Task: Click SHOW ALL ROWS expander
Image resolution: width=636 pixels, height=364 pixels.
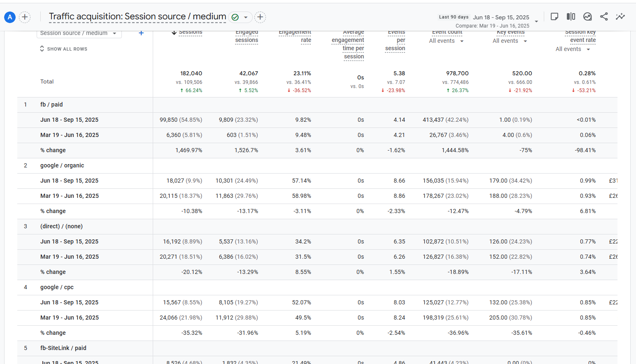Action: click(x=63, y=49)
